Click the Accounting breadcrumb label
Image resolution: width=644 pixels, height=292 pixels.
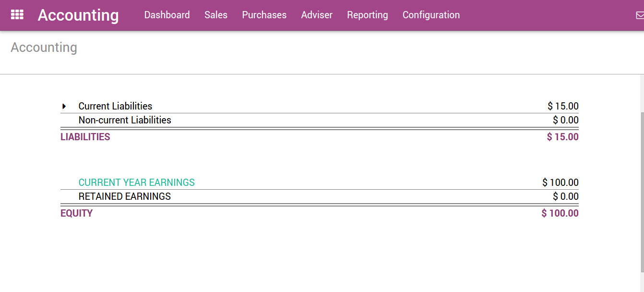(44, 47)
